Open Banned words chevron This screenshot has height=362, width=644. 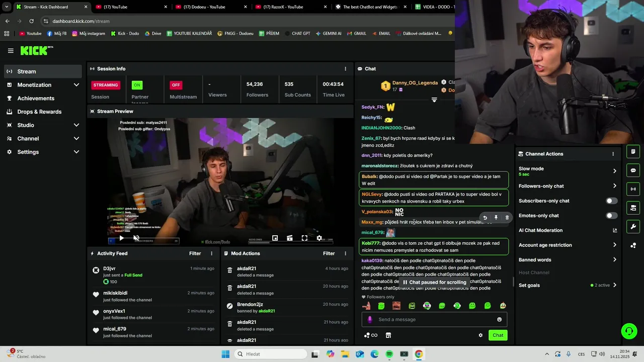pos(615,260)
